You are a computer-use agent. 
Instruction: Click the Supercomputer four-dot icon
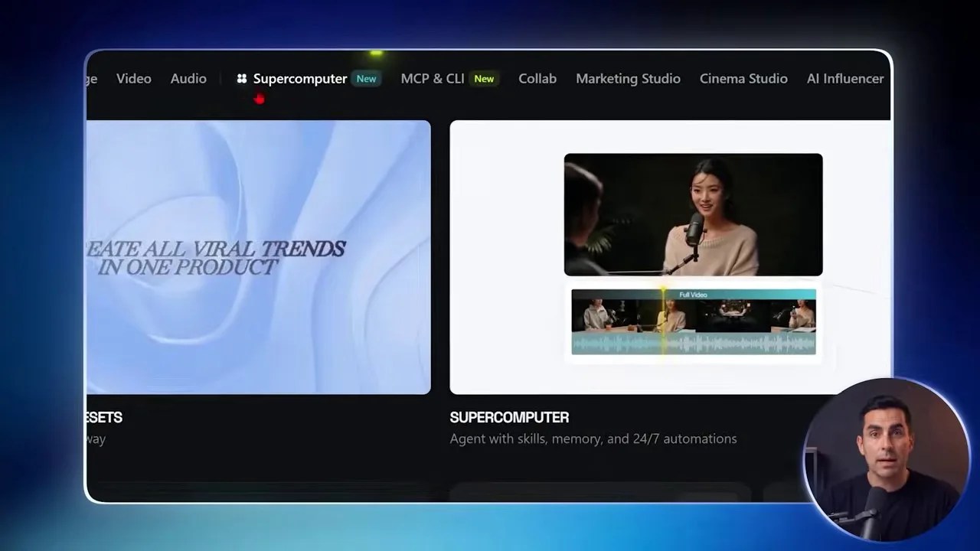coord(242,79)
